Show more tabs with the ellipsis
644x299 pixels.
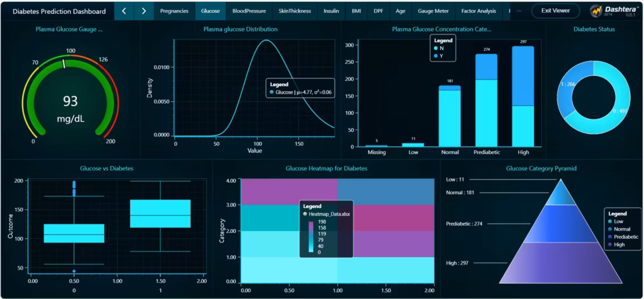coord(519,11)
